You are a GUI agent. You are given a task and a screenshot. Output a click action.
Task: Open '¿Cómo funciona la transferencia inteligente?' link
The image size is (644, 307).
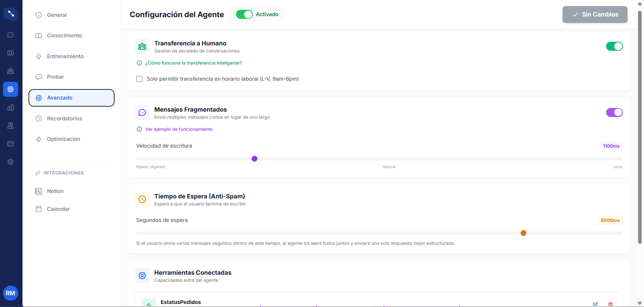[193, 63]
